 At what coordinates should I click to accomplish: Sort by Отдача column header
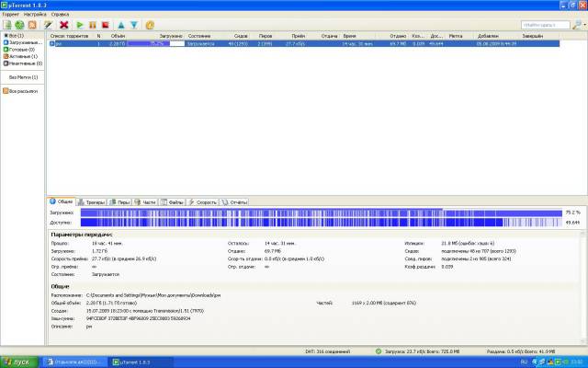coord(329,36)
